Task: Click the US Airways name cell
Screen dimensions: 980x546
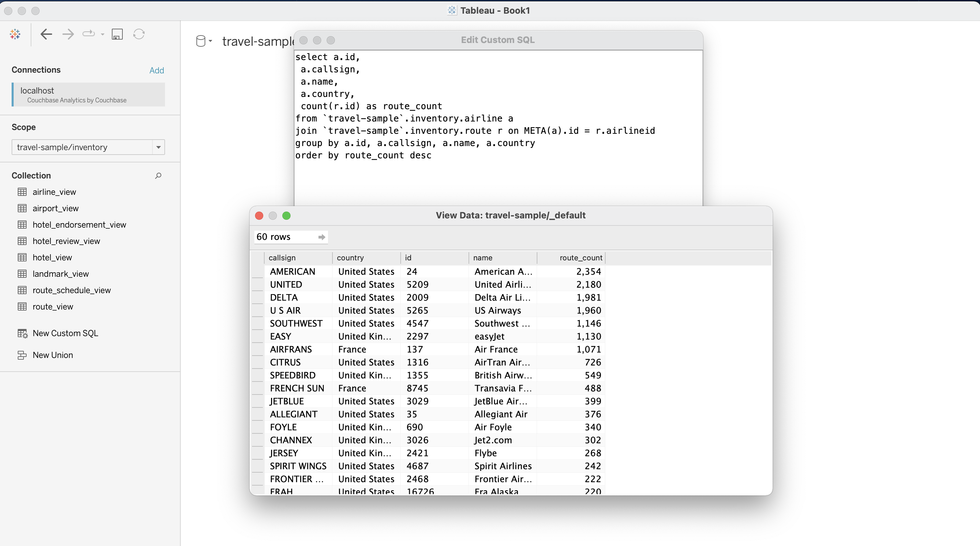Action: [x=503, y=310]
